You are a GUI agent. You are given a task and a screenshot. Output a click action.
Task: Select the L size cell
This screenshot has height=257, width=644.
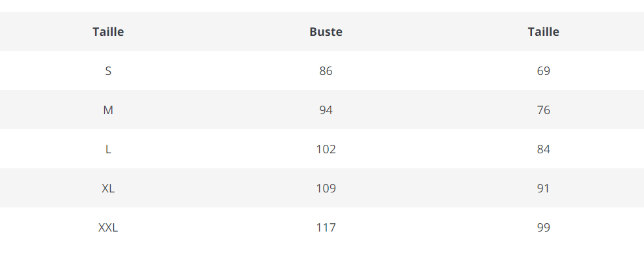tap(108, 149)
